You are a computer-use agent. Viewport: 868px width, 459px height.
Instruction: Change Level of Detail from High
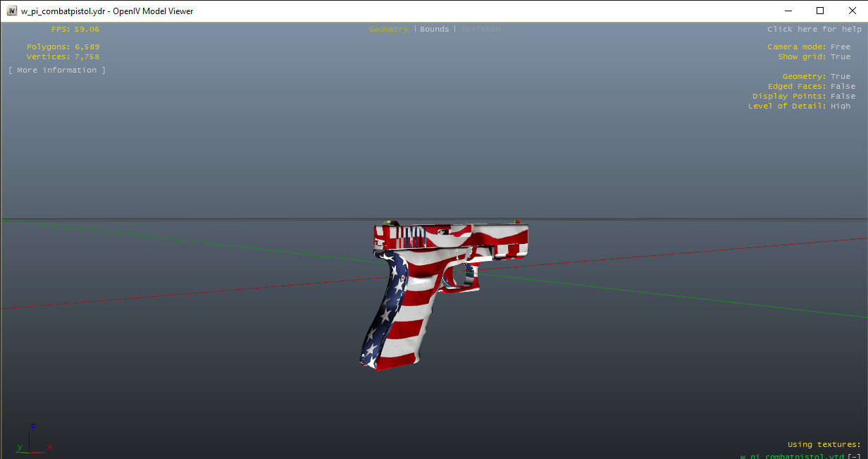click(841, 106)
